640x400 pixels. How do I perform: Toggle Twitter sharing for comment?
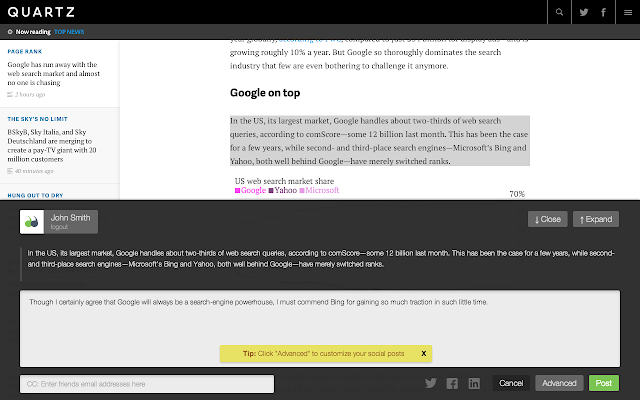click(x=431, y=383)
